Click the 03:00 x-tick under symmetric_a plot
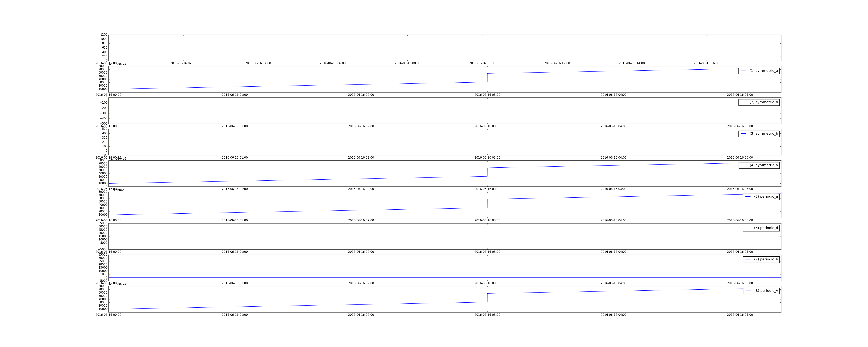Screen dimensions: 868x347 click(x=487, y=95)
